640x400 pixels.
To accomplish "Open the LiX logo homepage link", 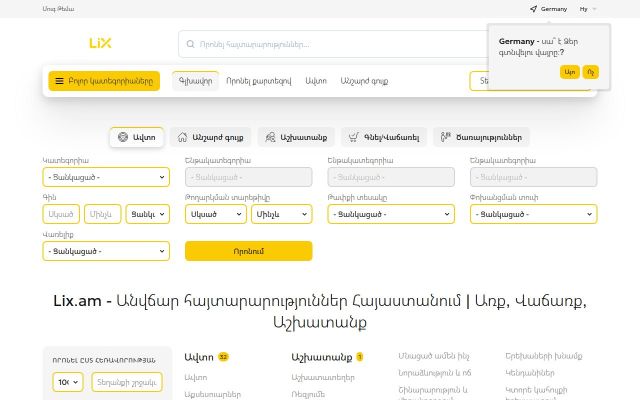I will (x=100, y=43).
